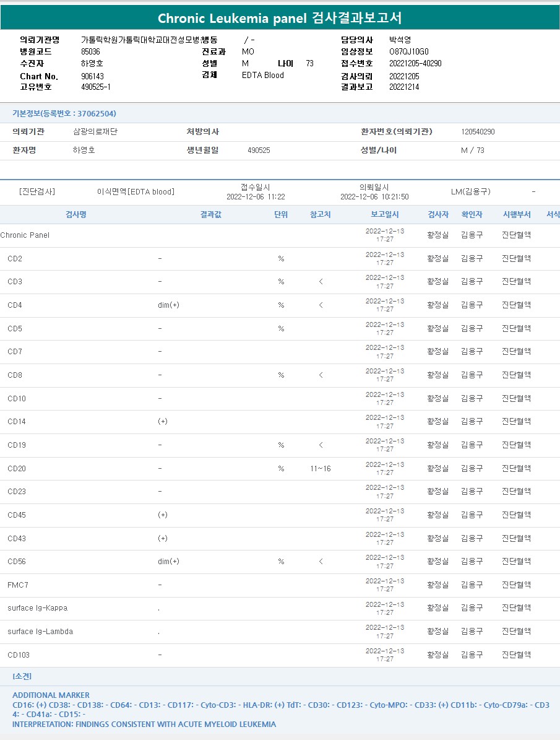Click the Chronic Leukemia panel report title
Image resolution: width=560 pixels, height=740 pixels.
[x=280, y=18]
